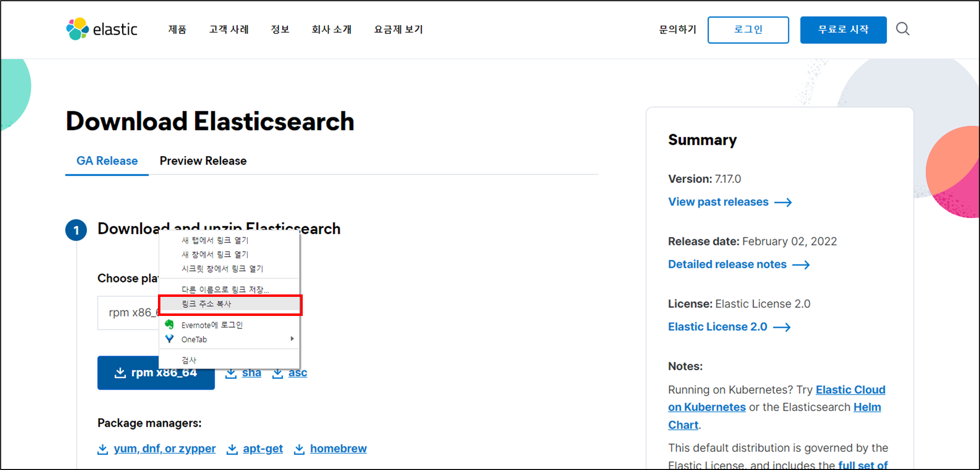
Task: Switch to the GA Release tab
Action: 107,161
